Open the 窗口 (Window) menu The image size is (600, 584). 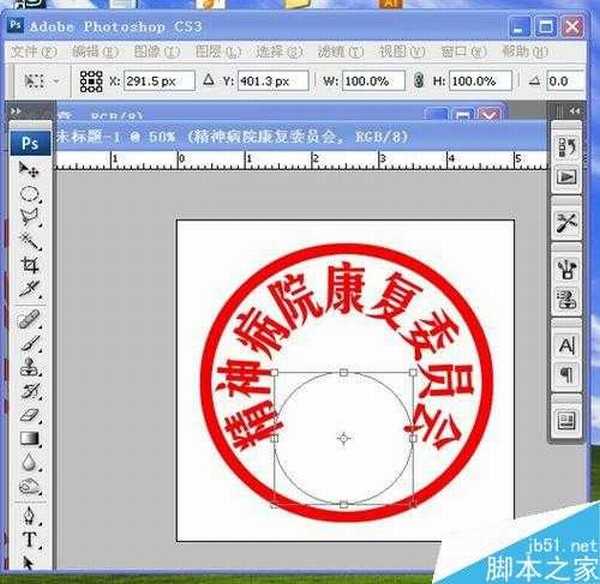point(464,52)
